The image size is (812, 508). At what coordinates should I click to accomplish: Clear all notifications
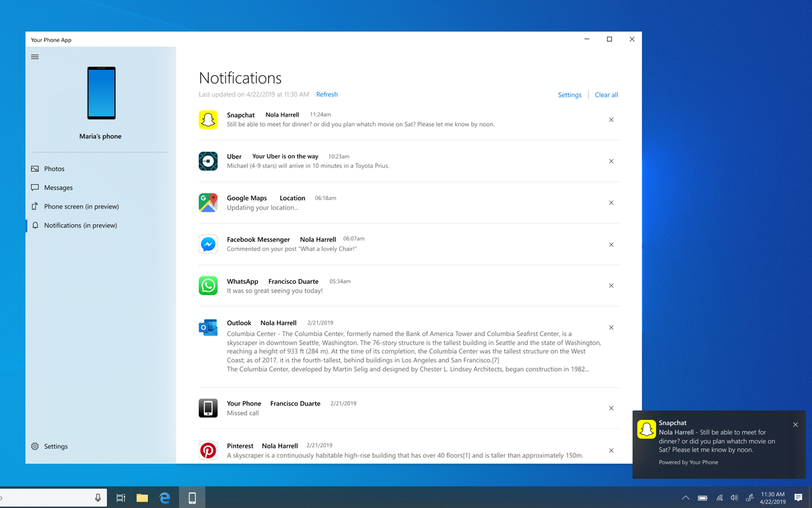tap(606, 94)
